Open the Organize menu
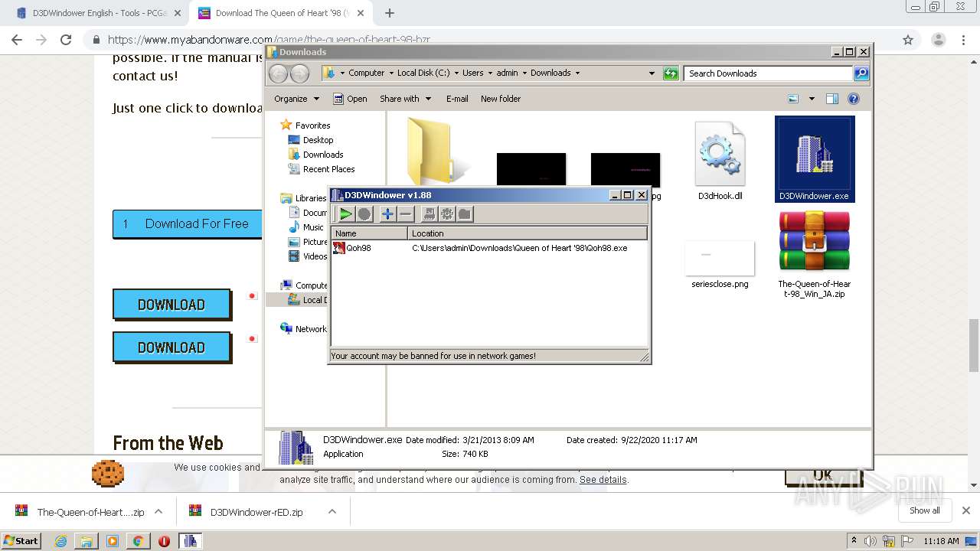This screenshot has width=980, height=551. [x=296, y=99]
